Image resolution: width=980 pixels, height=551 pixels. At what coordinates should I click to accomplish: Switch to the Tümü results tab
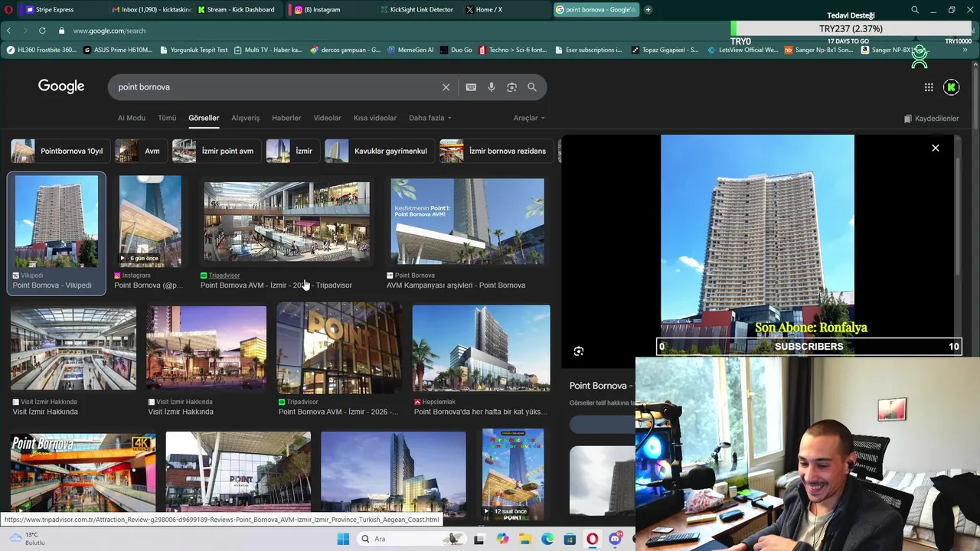pos(167,118)
